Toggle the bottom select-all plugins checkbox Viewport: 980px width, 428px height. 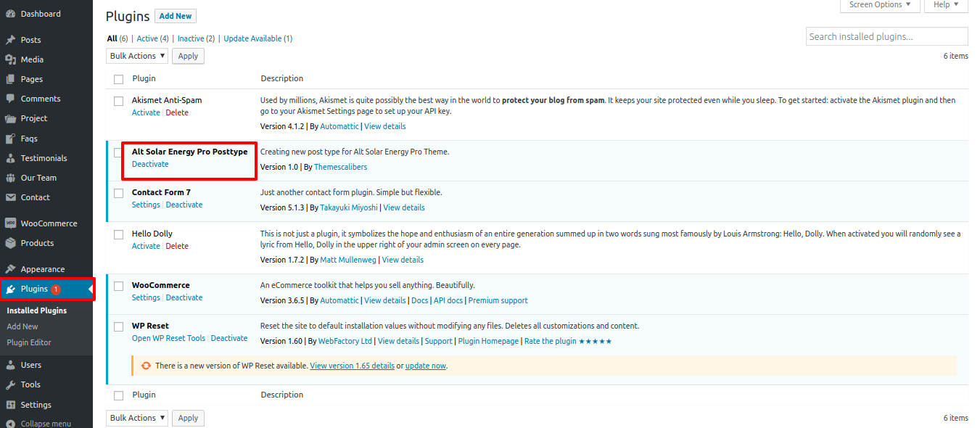coord(118,395)
